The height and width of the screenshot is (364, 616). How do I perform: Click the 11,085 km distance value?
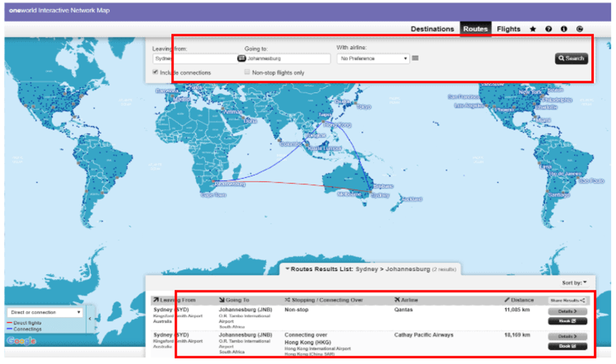(517, 310)
